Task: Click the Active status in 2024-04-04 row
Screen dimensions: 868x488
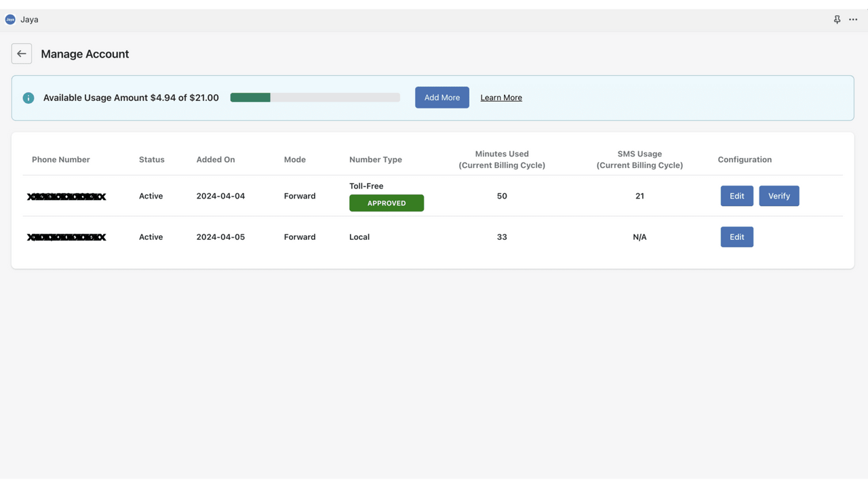Action: (x=151, y=196)
